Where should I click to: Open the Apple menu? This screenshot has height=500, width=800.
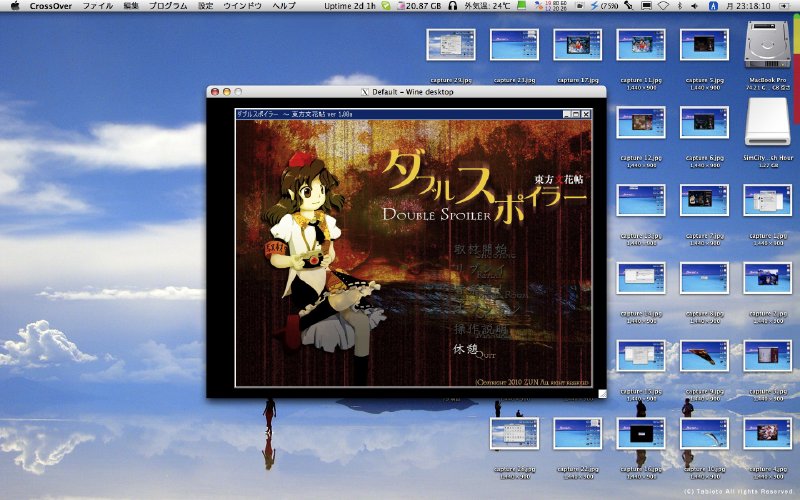[x=15, y=6]
